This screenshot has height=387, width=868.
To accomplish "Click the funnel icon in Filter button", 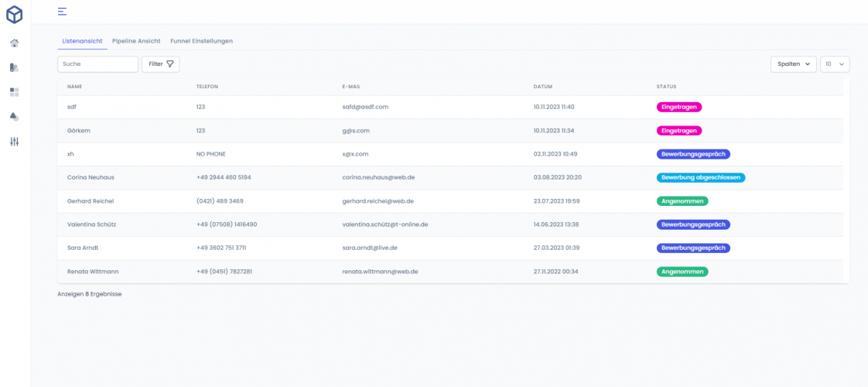I will click(170, 64).
